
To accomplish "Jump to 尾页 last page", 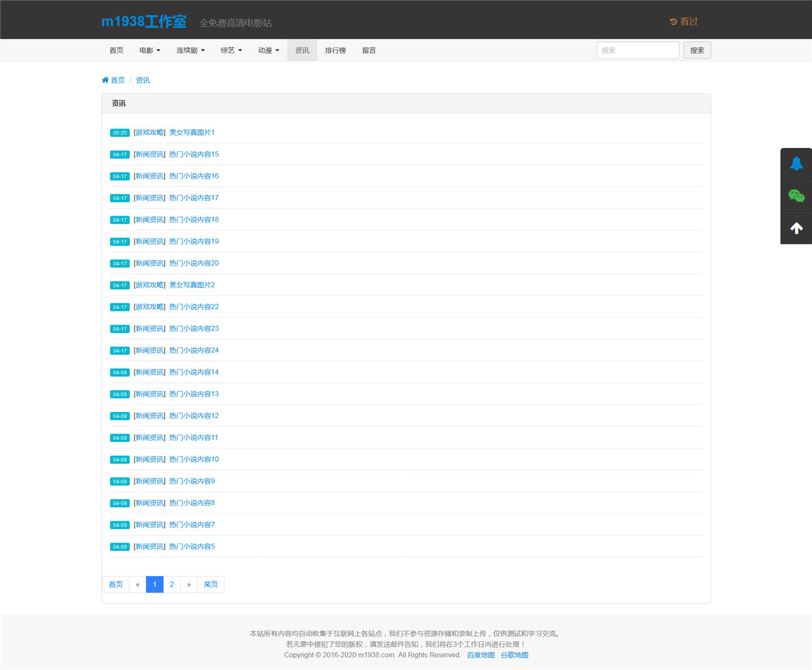I will [211, 585].
